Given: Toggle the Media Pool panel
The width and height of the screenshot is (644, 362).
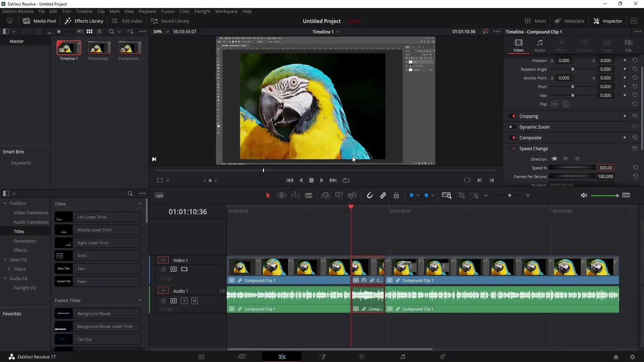Looking at the screenshot, I should click(40, 21).
